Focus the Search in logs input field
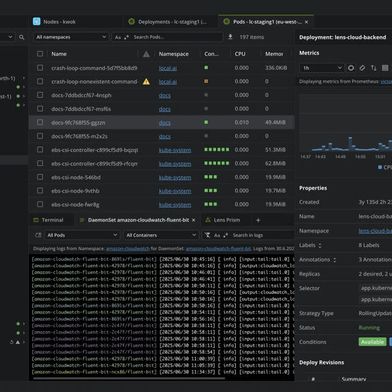The image size is (392, 392). coord(263,235)
